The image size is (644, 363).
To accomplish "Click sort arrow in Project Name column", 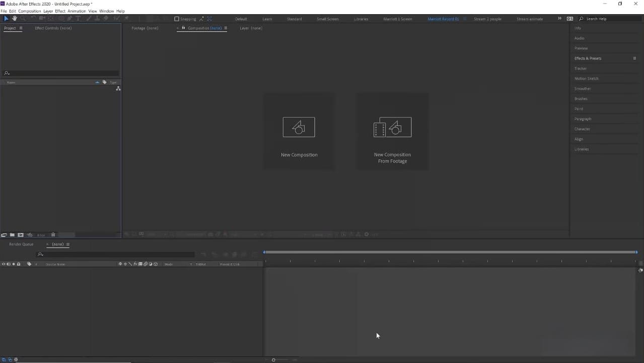I will (97, 82).
